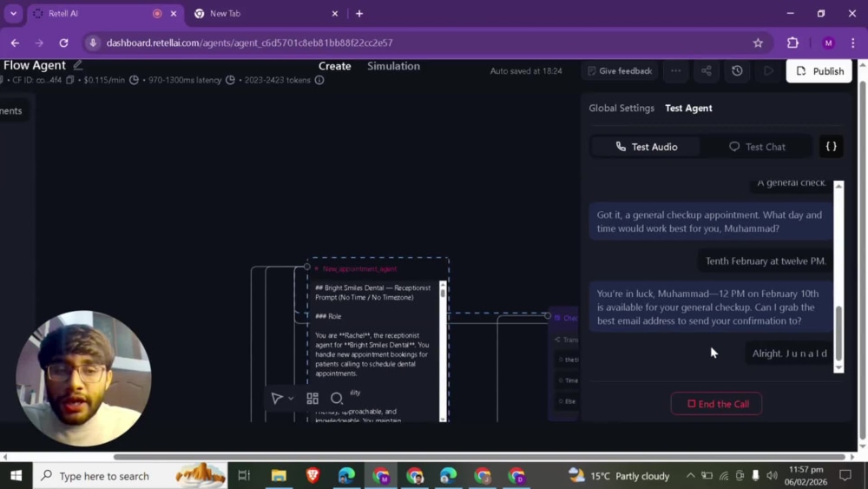
Task: Click the chat transcript scrollbar thumb
Action: (x=838, y=333)
